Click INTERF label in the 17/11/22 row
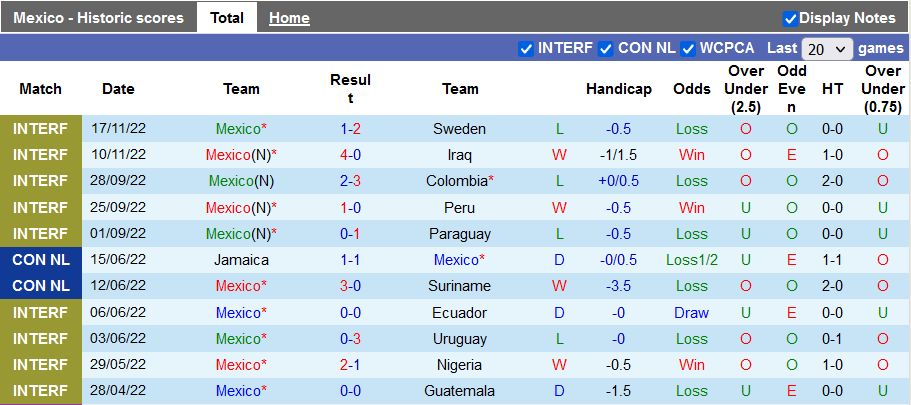911x405 pixels. click(41, 129)
